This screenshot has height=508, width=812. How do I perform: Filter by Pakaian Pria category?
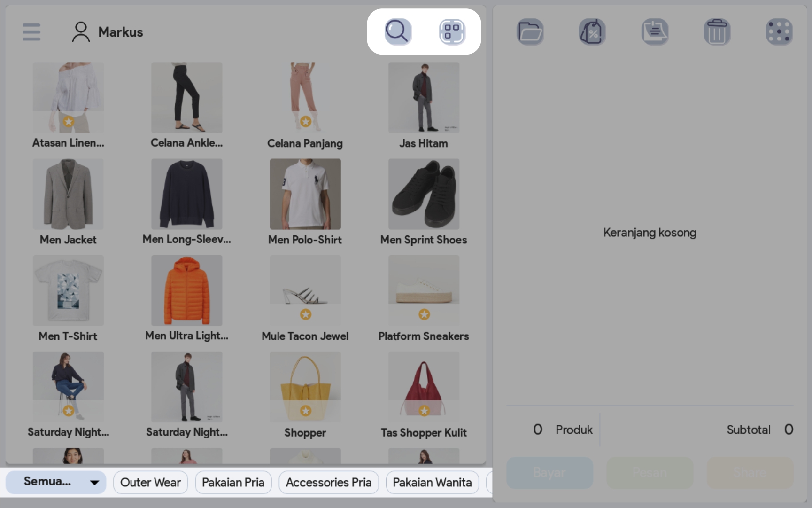coord(233,482)
